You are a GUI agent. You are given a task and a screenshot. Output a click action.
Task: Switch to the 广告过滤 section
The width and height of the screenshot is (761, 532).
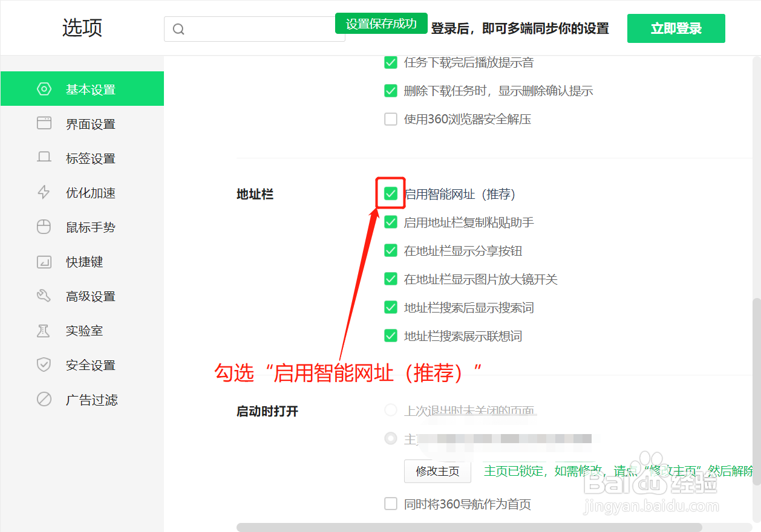coord(44,399)
